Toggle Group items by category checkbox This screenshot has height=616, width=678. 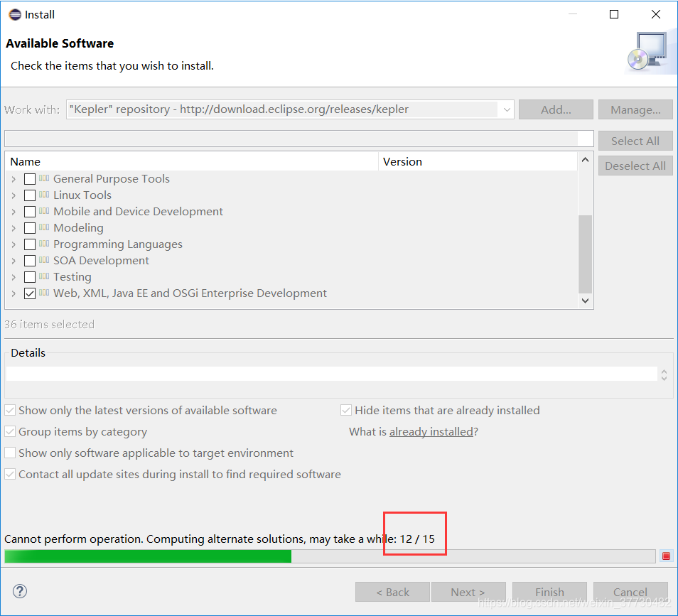click(x=10, y=431)
